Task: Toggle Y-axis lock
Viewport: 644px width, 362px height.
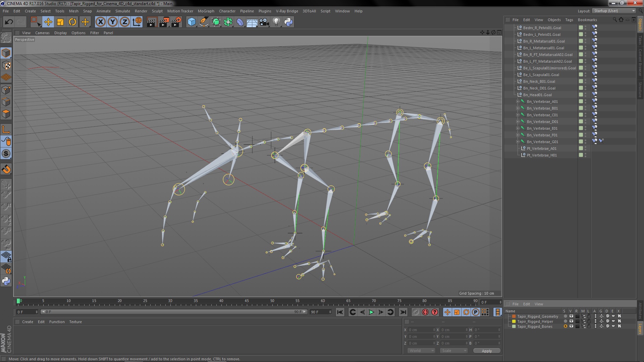Action: [x=113, y=22]
